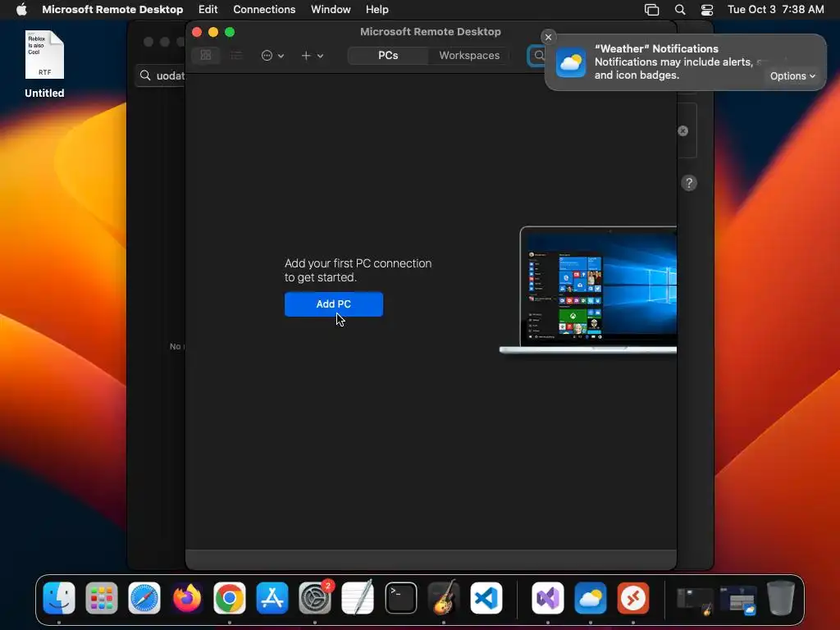This screenshot has width=840, height=630.
Task: Select the Untitled RTF desktop file
Action: [44, 64]
